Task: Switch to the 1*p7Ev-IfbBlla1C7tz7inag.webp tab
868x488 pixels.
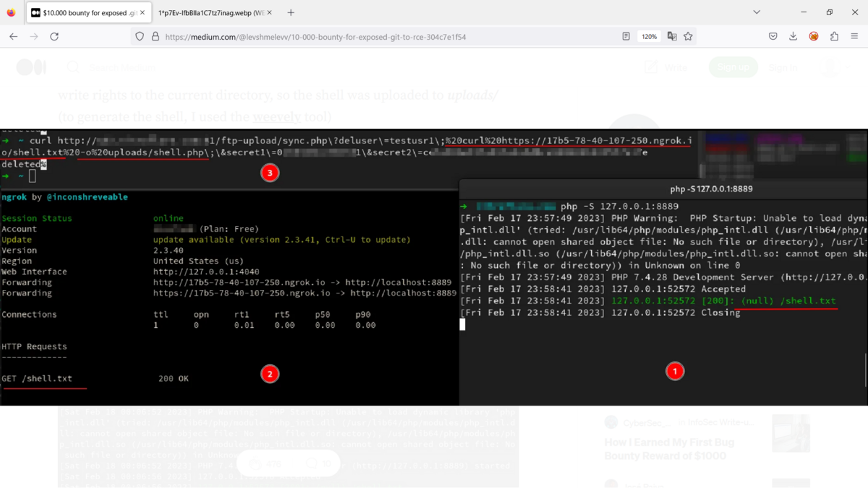Action: coord(215,12)
